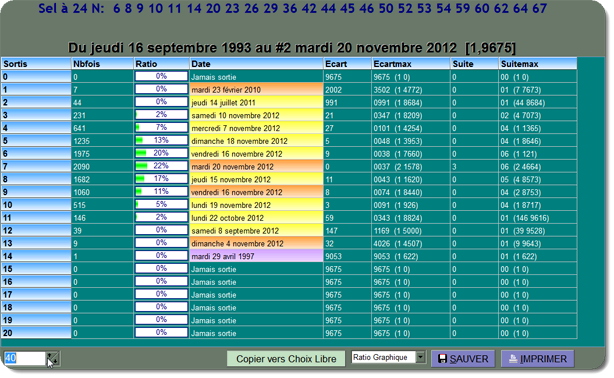This screenshot has height=378, width=614.
Task: Click Nbfois value 231
Action: click(x=79, y=116)
